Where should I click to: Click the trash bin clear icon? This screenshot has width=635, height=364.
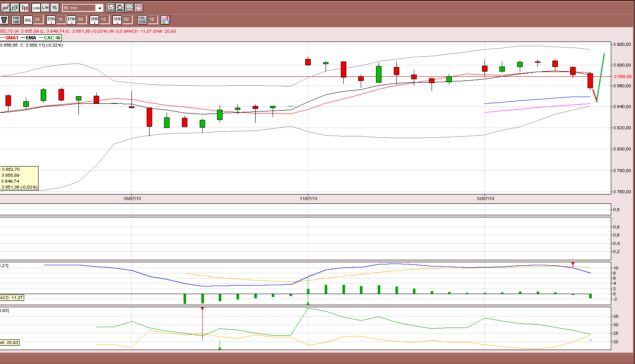[x=5, y=19]
